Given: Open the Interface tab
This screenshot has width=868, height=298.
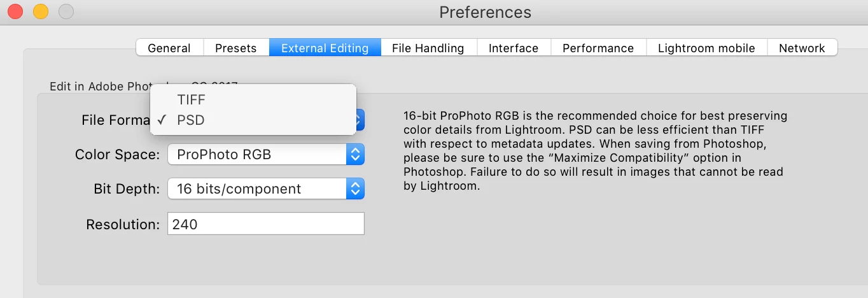Looking at the screenshot, I should coord(513,48).
